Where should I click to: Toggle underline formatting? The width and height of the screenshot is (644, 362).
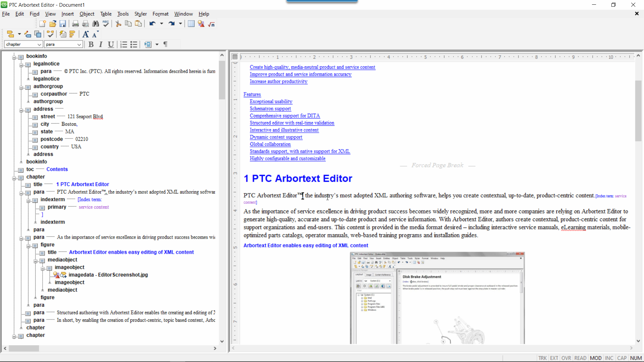111,44
